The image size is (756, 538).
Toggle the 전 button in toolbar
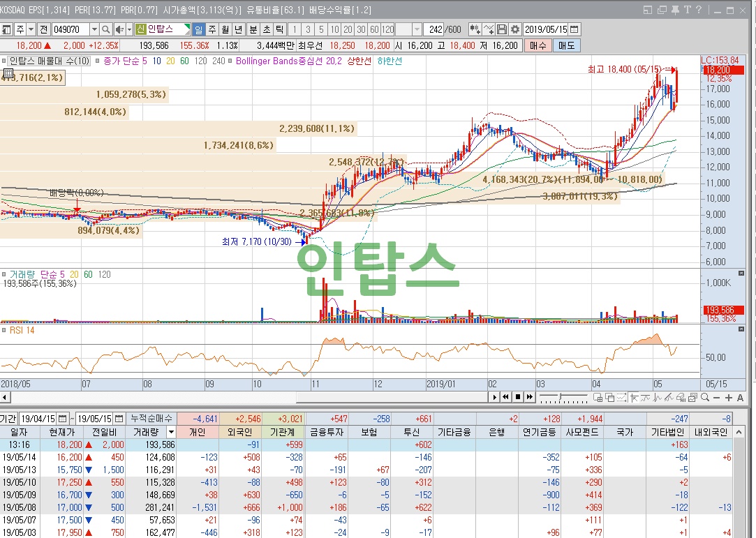pyautogui.click(x=44, y=29)
